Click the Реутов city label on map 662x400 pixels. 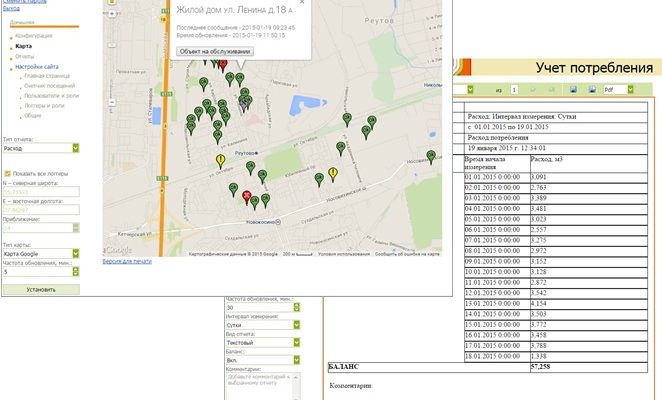pyautogui.click(x=379, y=20)
